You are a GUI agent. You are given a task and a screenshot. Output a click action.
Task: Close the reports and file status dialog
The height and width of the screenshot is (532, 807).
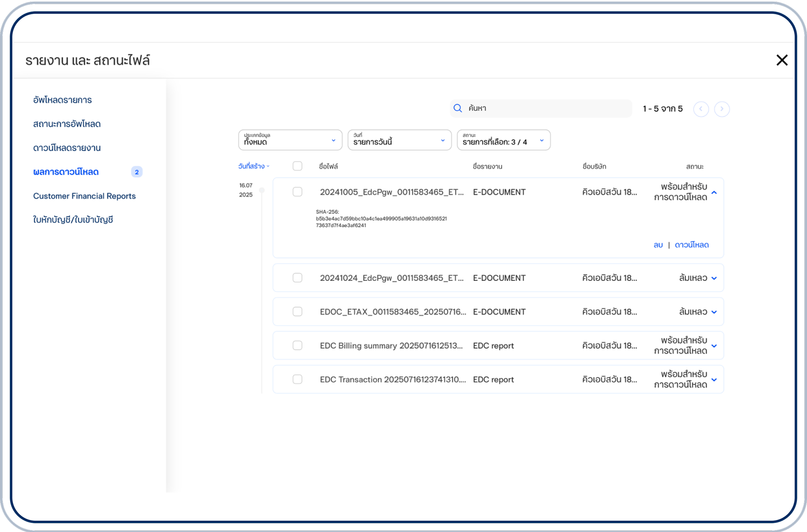pyautogui.click(x=781, y=60)
